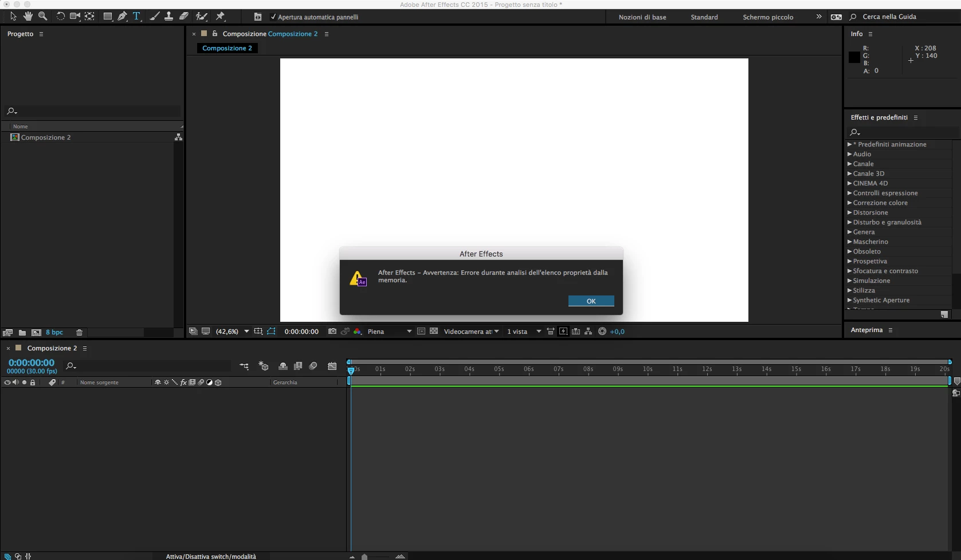Select the Roto Brush tool
961x560 pixels.
tap(201, 17)
